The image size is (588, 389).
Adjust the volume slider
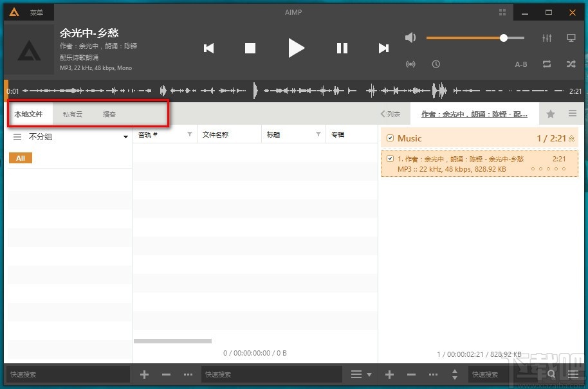503,38
